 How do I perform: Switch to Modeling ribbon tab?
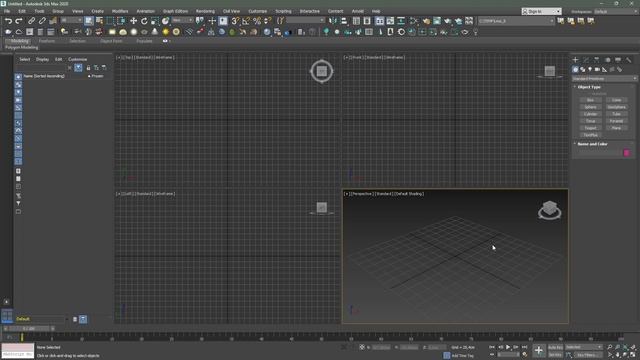pos(19,41)
